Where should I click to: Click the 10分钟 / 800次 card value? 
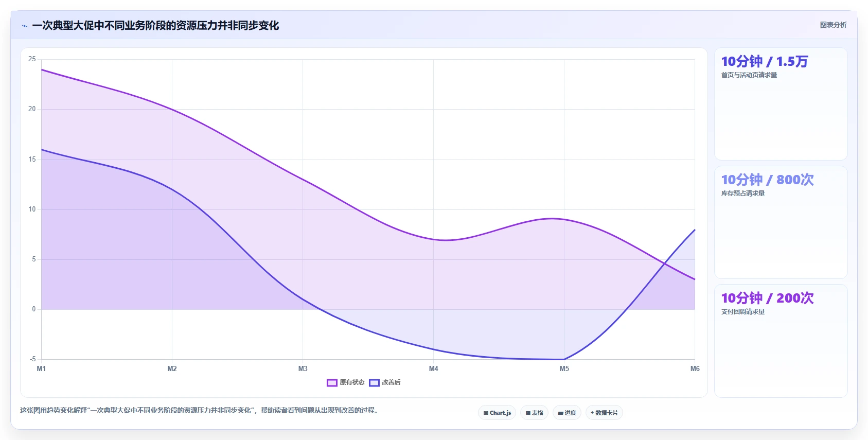point(768,180)
